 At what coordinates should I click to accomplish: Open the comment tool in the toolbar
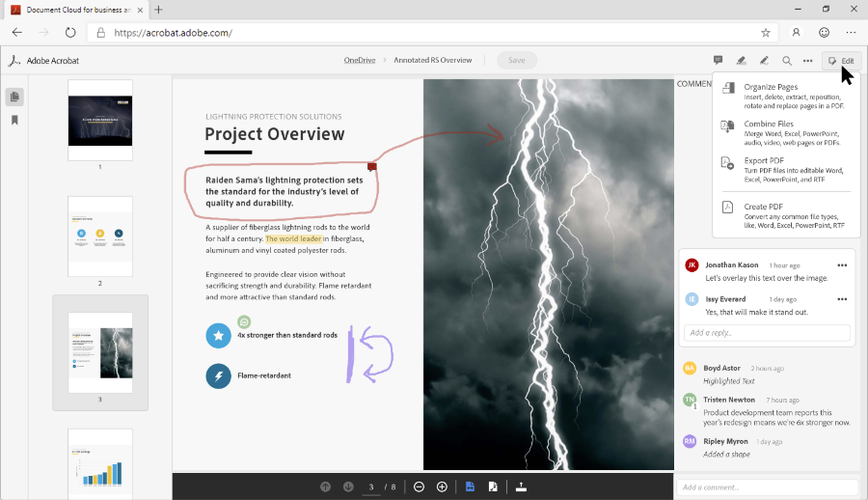(718, 61)
